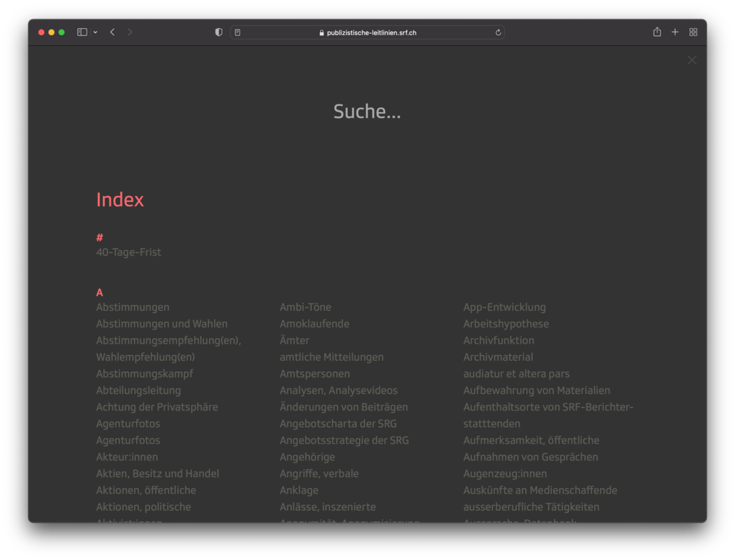Image resolution: width=735 pixels, height=560 pixels.
Task: Open Reader view icon in address bar
Action: [238, 32]
